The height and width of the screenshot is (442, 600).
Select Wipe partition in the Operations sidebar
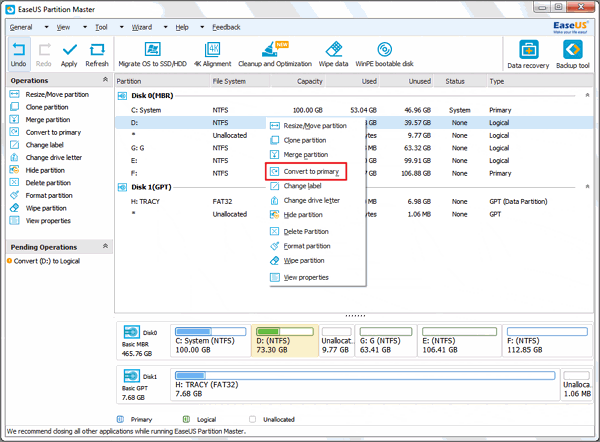click(38, 208)
